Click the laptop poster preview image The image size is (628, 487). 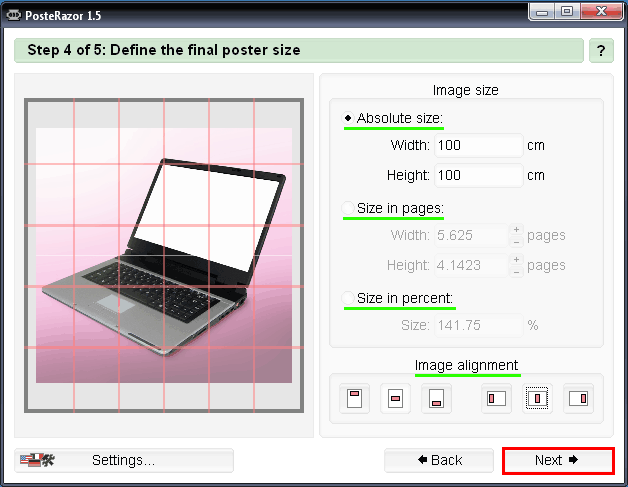[164, 256]
